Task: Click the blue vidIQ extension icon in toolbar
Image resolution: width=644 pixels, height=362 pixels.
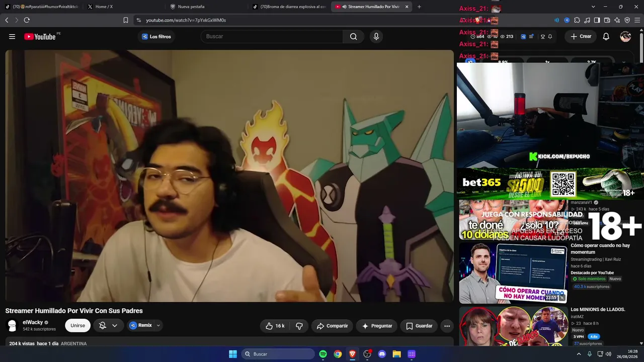Action: [567, 20]
